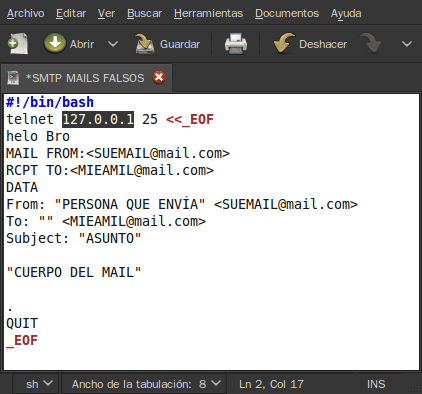Open the tab width (Ancho de la tabulación) dropdown

point(144,384)
